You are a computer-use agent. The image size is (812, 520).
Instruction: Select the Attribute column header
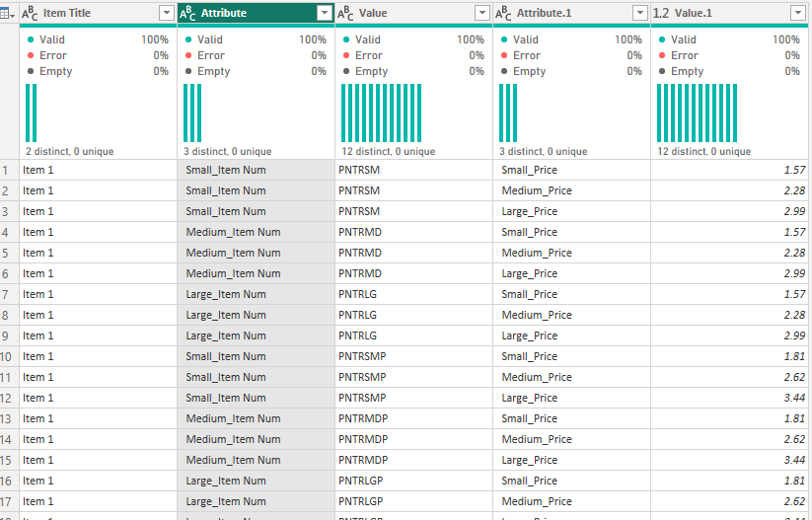(256, 13)
